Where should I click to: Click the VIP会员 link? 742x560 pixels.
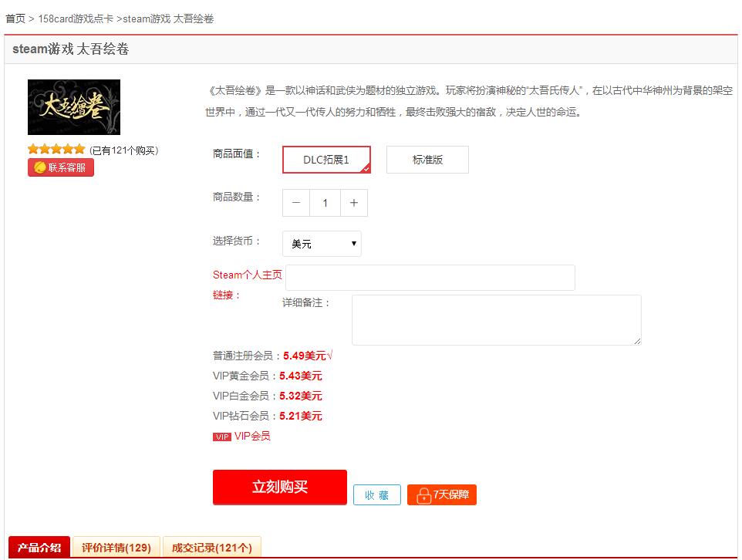(x=252, y=436)
